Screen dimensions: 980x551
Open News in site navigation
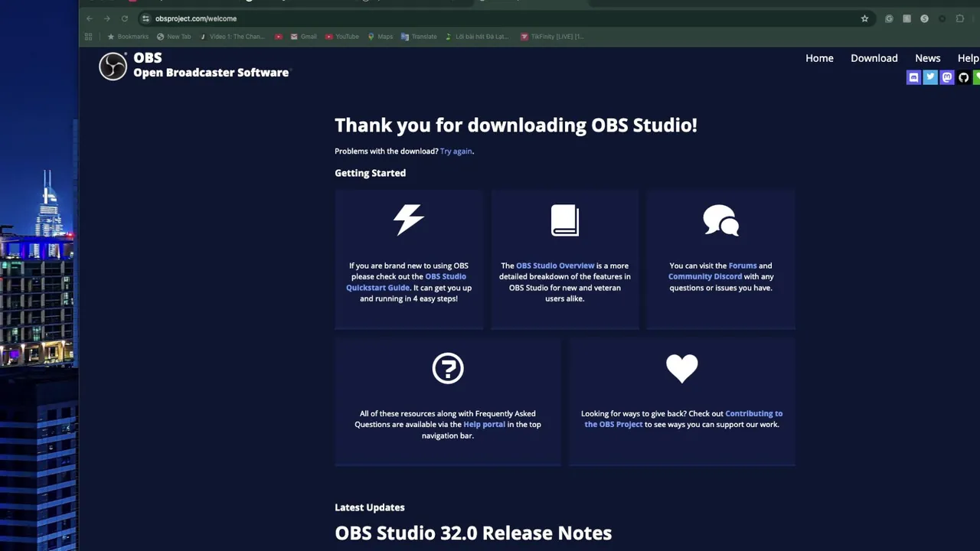click(928, 58)
